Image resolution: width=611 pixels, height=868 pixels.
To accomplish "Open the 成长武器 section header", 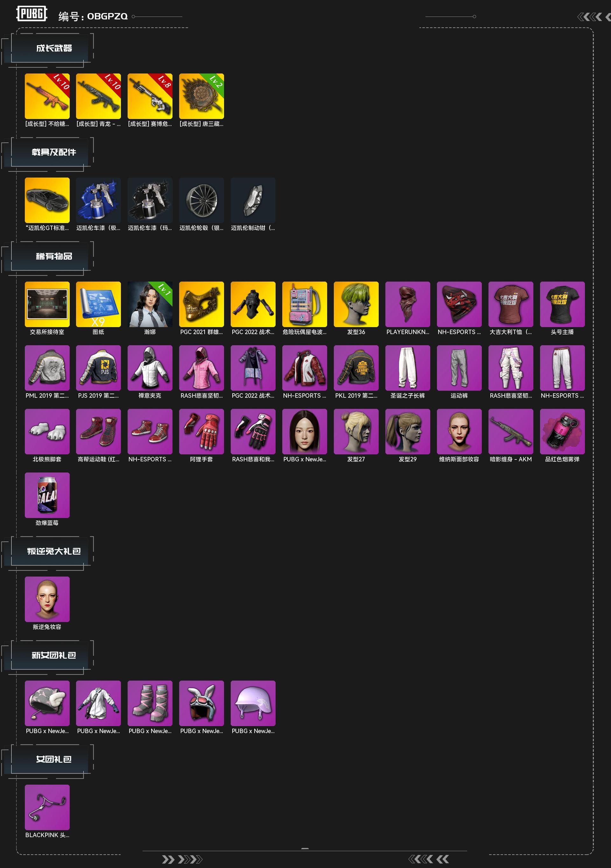I will pyautogui.click(x=54, y=48).
